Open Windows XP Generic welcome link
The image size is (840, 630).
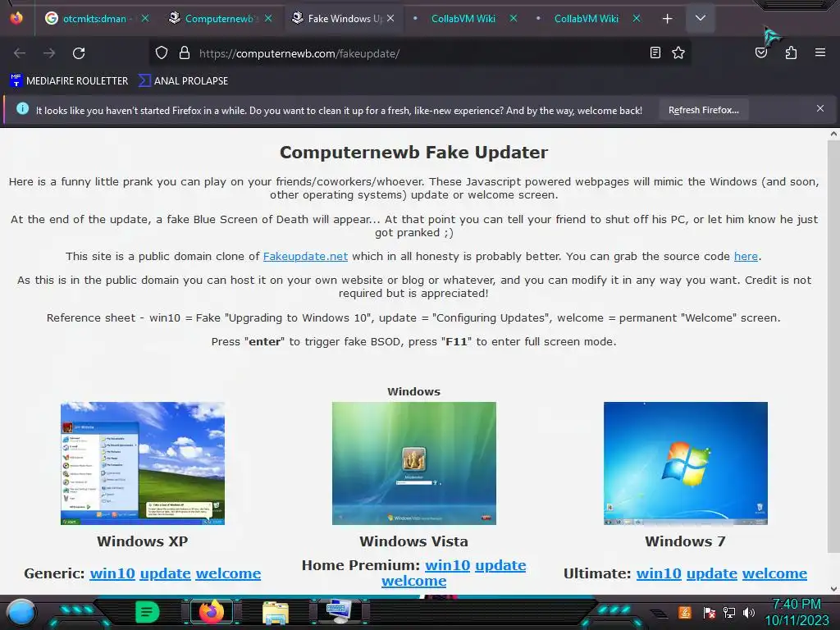point(228,573)
